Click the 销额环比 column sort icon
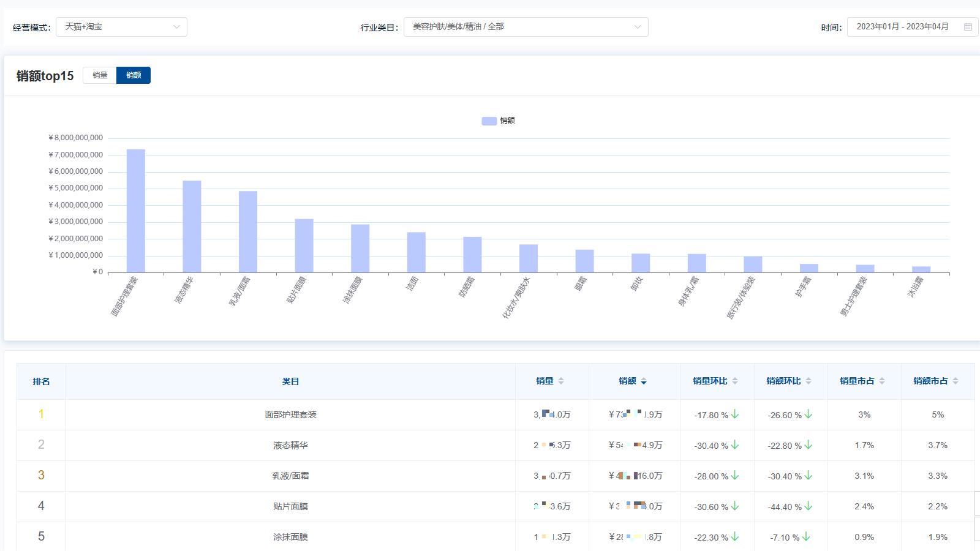 pos(809,381)
